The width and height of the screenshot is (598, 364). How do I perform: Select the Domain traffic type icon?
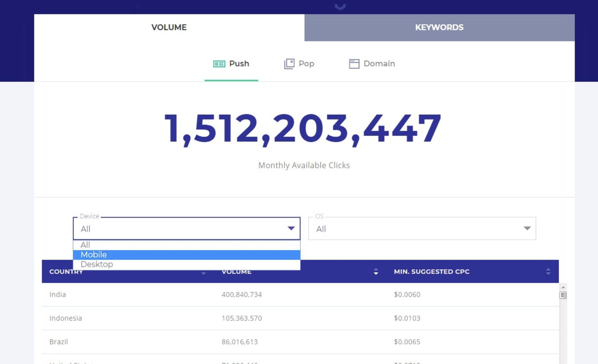354,63
